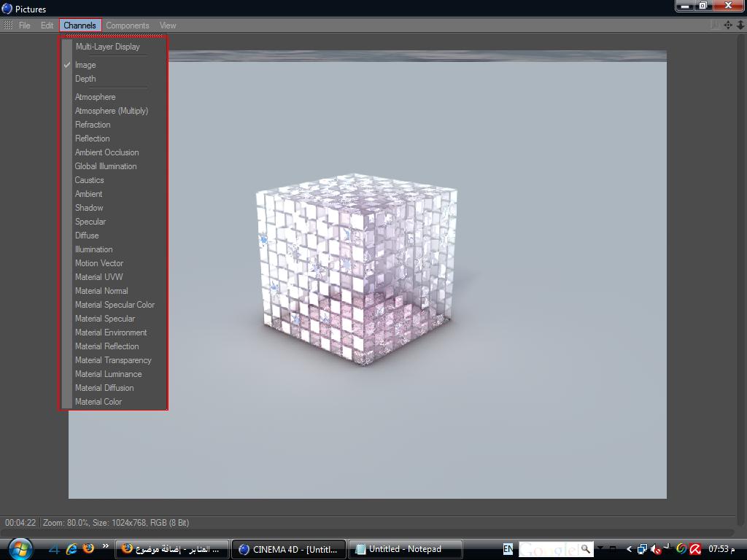
Task: Click the taskbar clock showing 07:53
Action: pyautogui.click(x=721, y=549)
